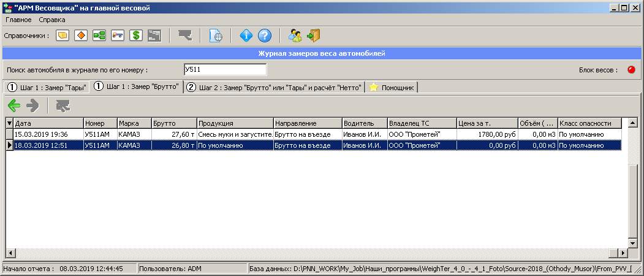The image size is (644, 276).
Task: Sort the table by the Брутто column header
Action: [173, 123]
